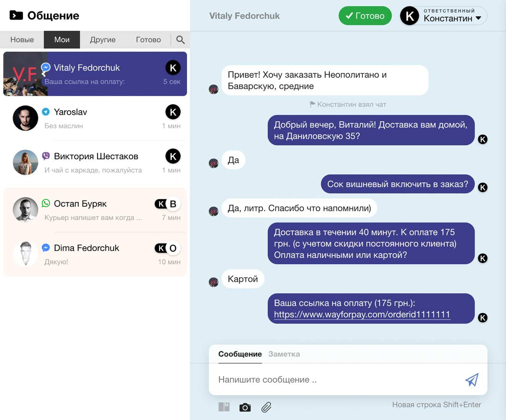Viewport: 506px width, 420px height.
Task: Click the search magnifier icon
Action: (x=180, y=40)
